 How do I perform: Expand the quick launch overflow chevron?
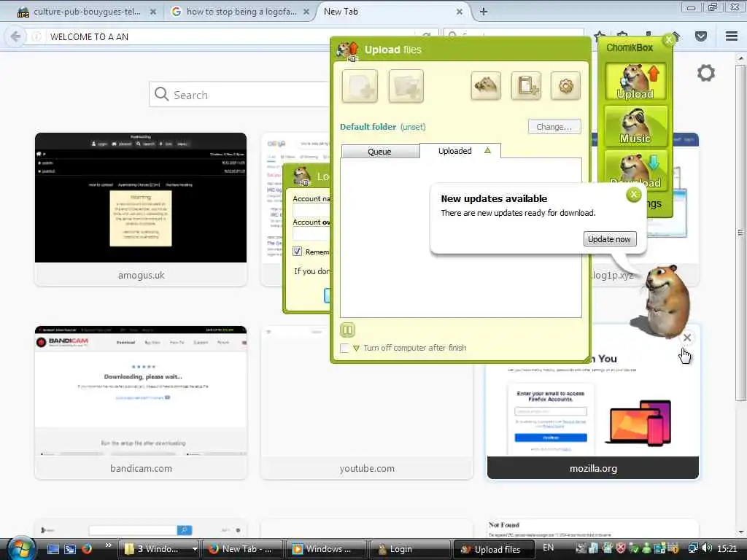(x=108, y=545)
